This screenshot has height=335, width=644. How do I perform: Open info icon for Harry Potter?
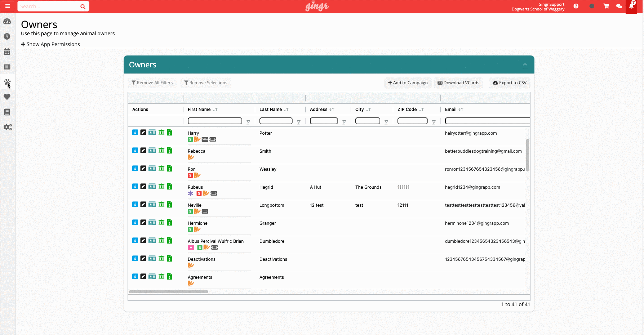point(135,132)
